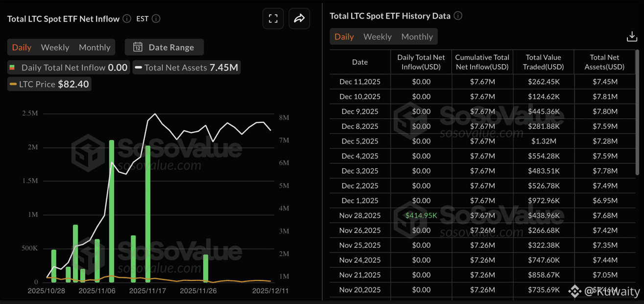Image resolution: width=644 pixels, height=304 pixels.
Task: Open info icon beside History Data title
Action: tap(458, 16)
